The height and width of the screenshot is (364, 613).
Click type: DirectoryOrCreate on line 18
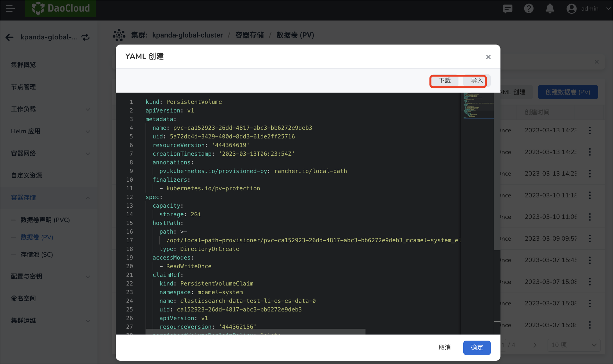(x=199, y=249)
